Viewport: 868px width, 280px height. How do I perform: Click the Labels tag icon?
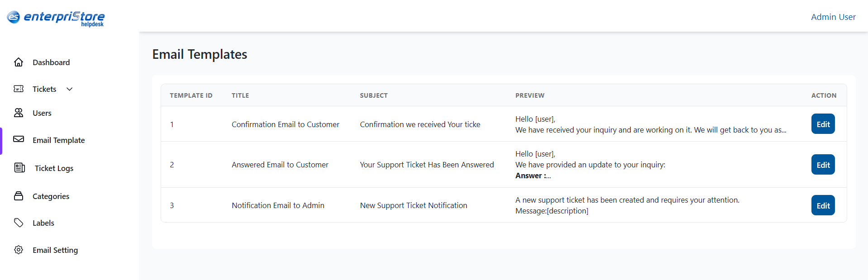click(x=19, y=223)
